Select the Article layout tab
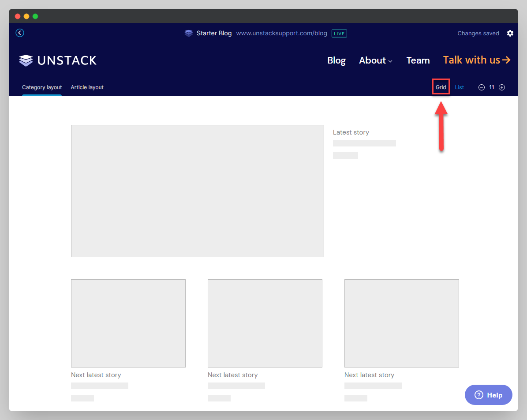Screen dimensions: 527x420 point(87,87)
